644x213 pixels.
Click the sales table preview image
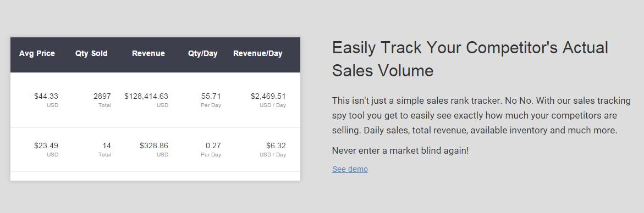point(155,109)
